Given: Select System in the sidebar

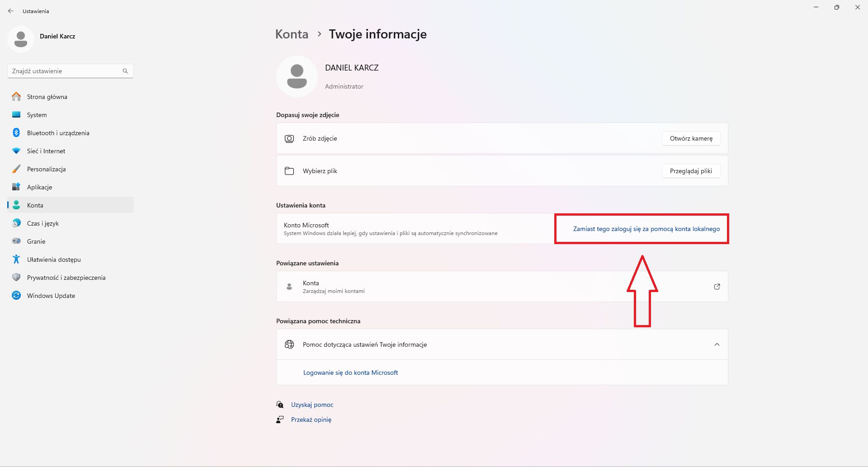Looking at the screenshot, I should (x=16, y=115).
